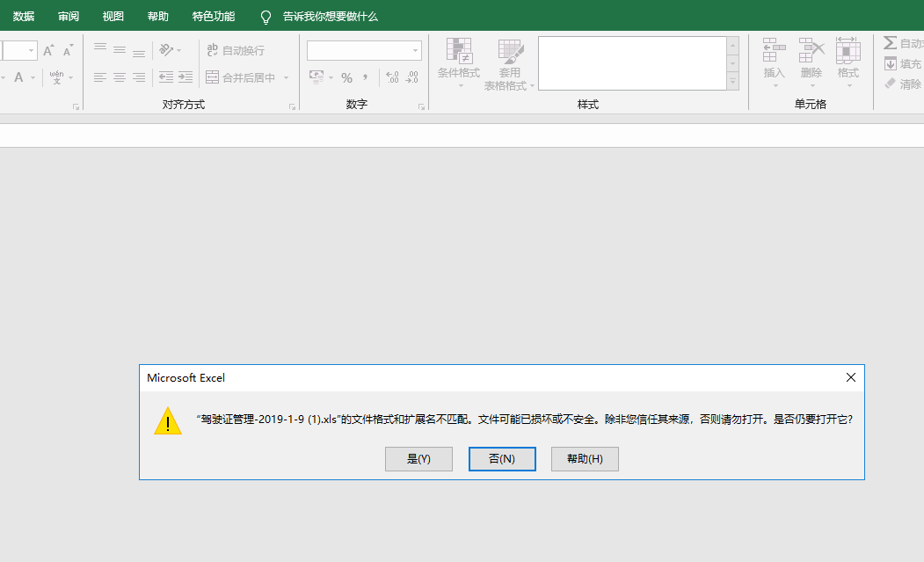Viewport: 924px width, 562px height.
Task: Click 合并后居中 merge and center
Action: pos(240,77)
